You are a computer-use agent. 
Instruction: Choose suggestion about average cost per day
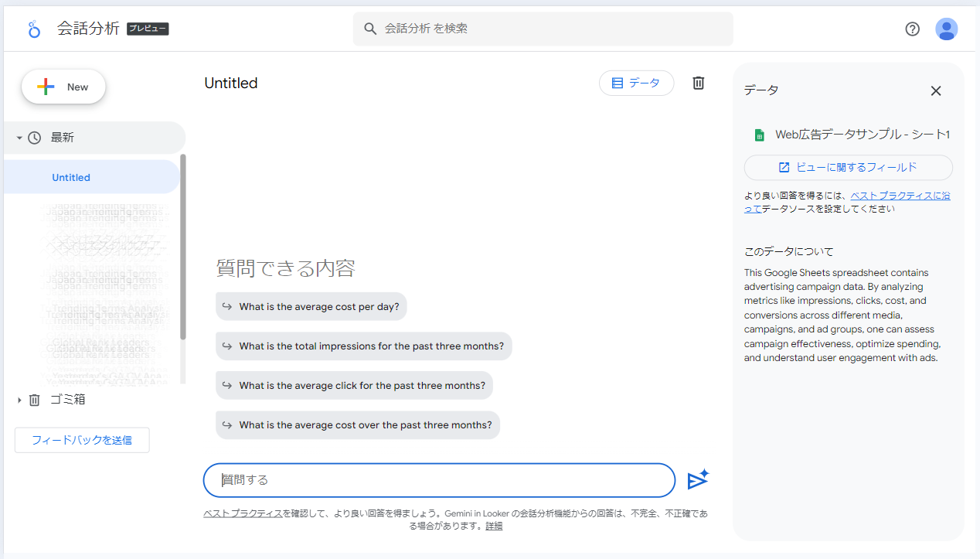[x=311, y=306]
